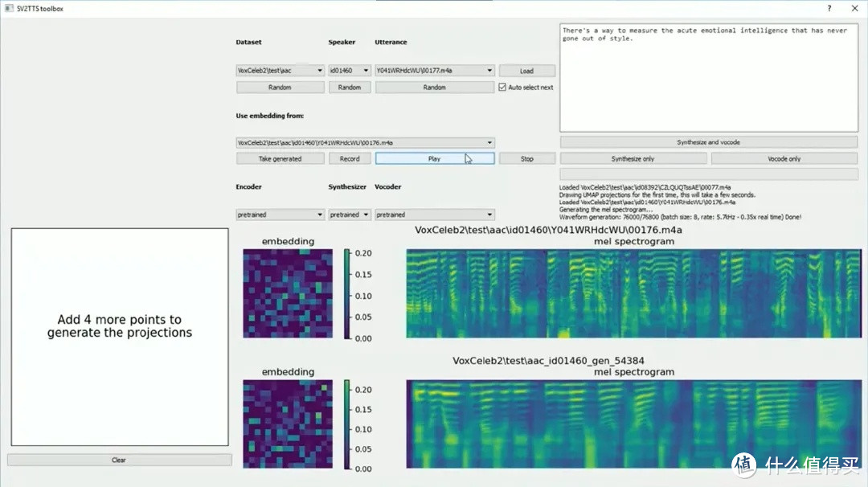868x487 pixels.
Task: Click the generated gen_54384 mel spectrogram
Action: point(634,424)
